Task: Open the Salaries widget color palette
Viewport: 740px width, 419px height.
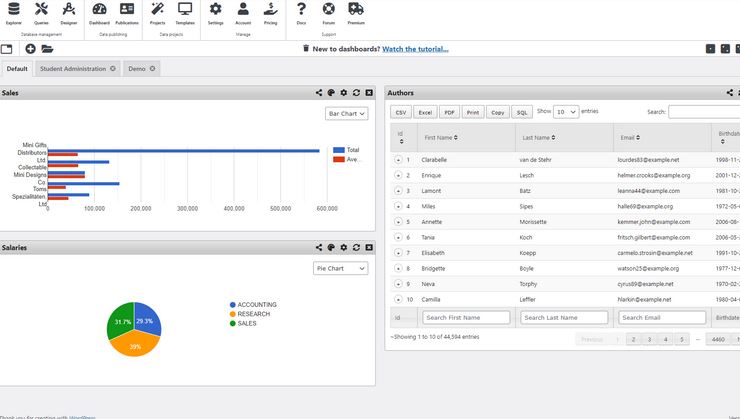Action: (331, 247)
